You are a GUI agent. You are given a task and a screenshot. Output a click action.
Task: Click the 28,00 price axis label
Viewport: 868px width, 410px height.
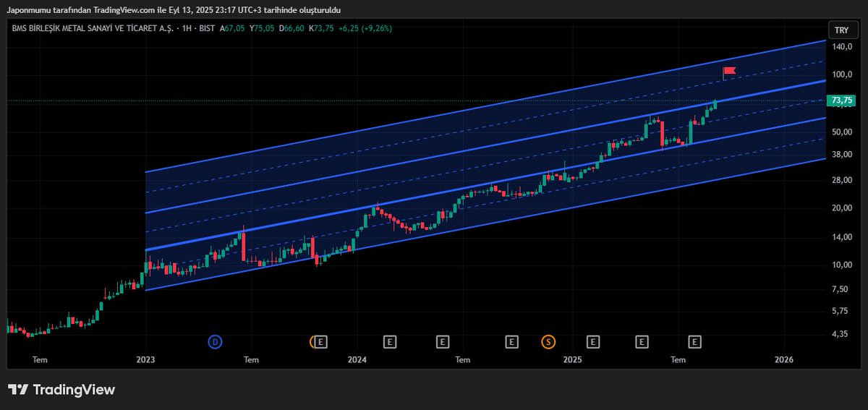point(841,180)
